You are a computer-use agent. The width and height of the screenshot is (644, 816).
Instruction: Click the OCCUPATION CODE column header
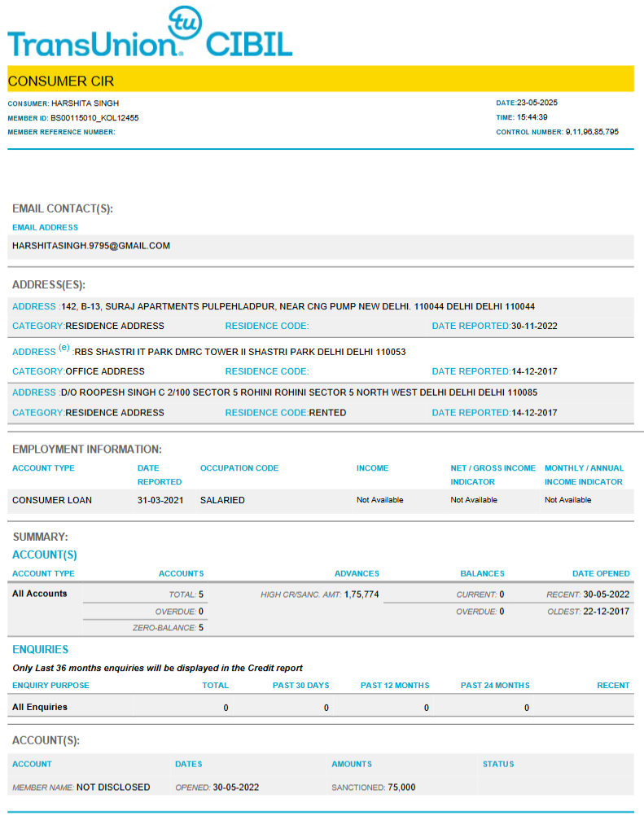[239, 468]
